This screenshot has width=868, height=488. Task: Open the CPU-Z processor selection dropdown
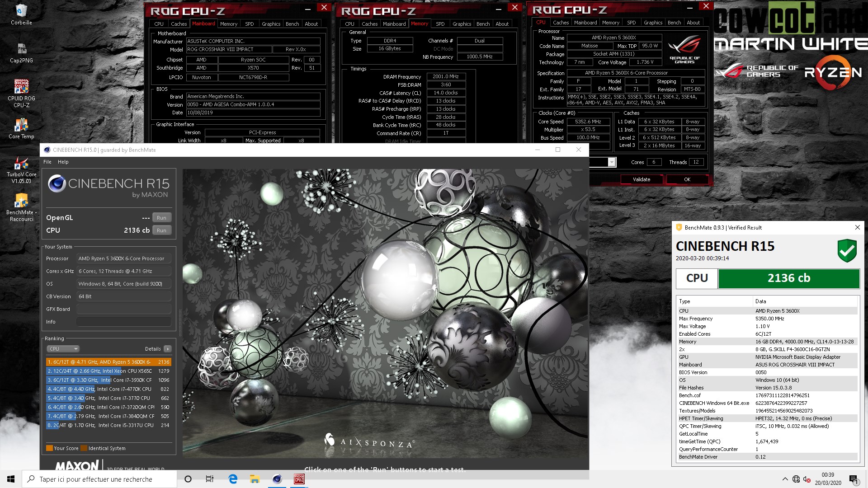(611, 162)
